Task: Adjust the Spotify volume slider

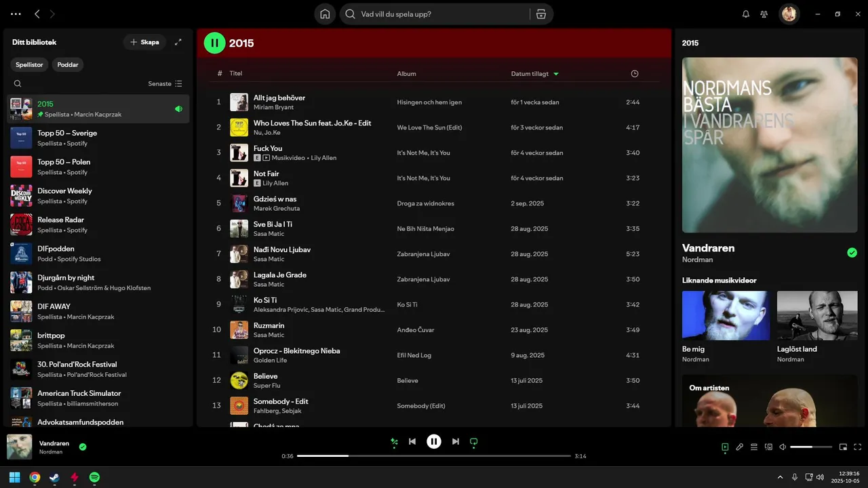Action: click(811, 447)
